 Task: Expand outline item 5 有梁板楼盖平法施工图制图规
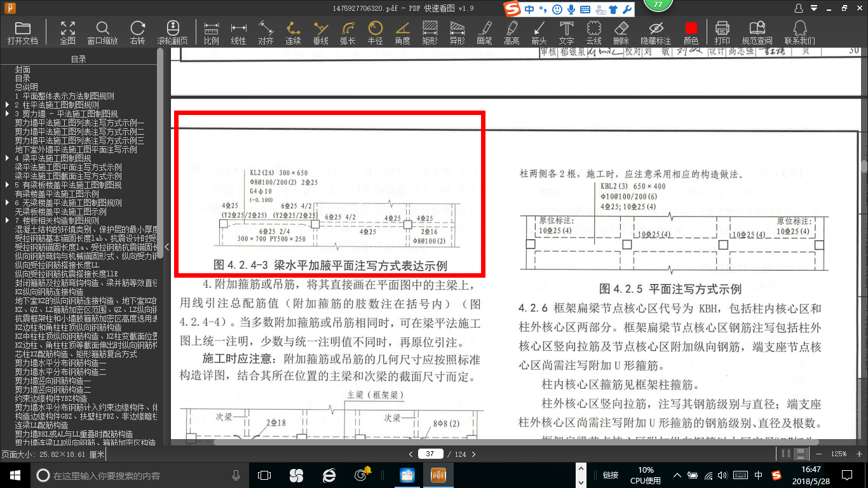[8, 185]
